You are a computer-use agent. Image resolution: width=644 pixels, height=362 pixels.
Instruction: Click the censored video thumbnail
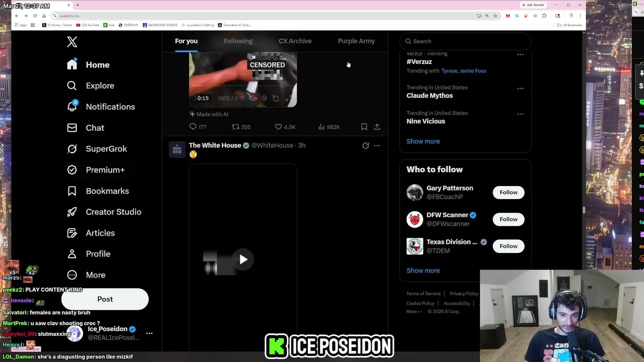coord(243,79)
